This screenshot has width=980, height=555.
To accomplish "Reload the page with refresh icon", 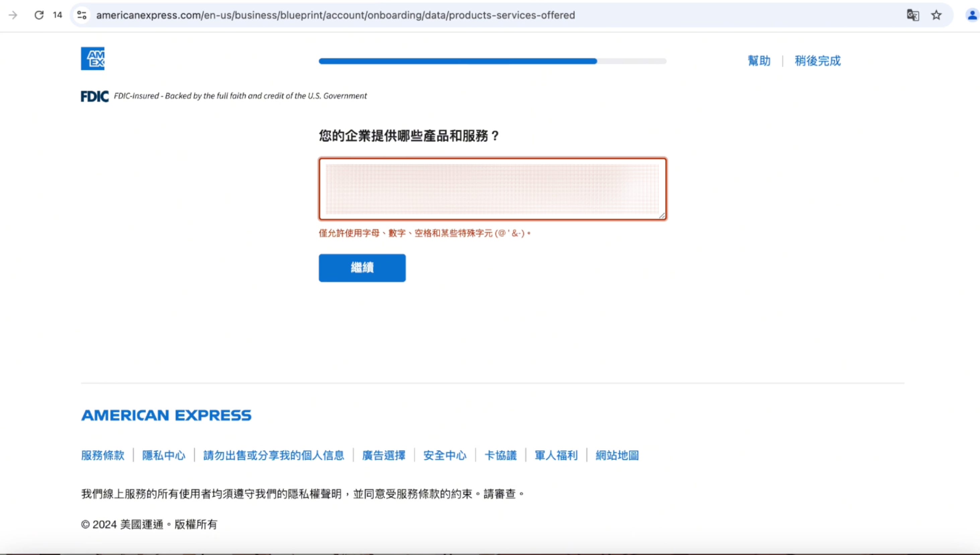I will pyautogui.click(x=39, y=15).
